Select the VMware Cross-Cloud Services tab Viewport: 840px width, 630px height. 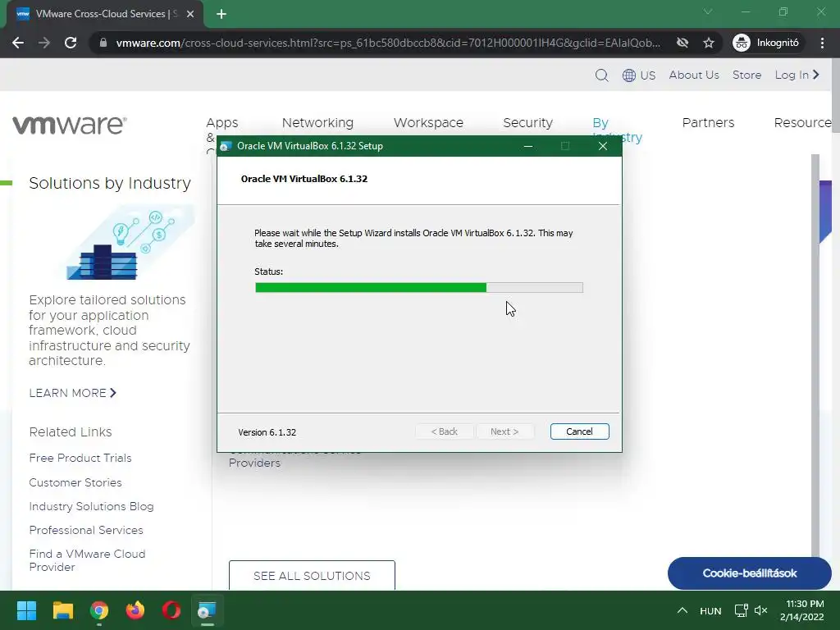105,14
